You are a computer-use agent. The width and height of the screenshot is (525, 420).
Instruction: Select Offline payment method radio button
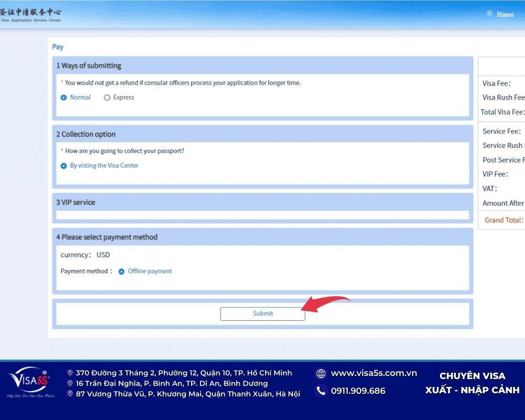click(x=121, y=271)
